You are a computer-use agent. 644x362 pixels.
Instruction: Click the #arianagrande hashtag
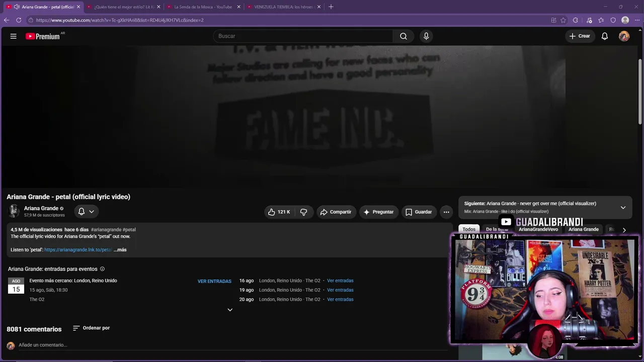coord(106,230)
